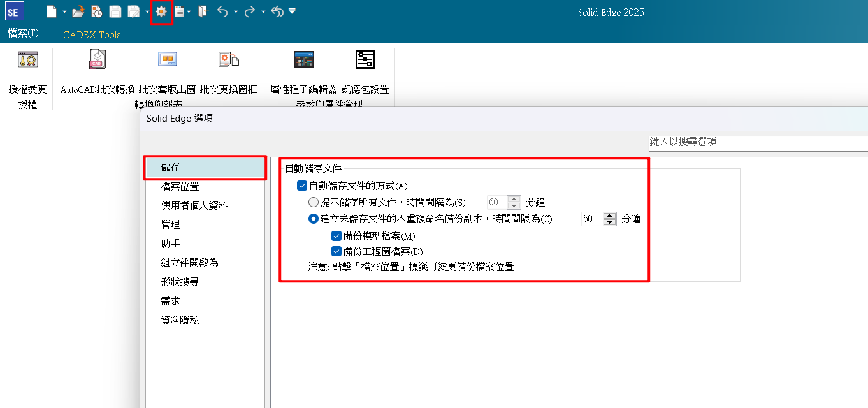Launch AutoCAD批次轉換 batch convert tool
The width and height of the screenshot is (868, 408).
pos(97,61)
